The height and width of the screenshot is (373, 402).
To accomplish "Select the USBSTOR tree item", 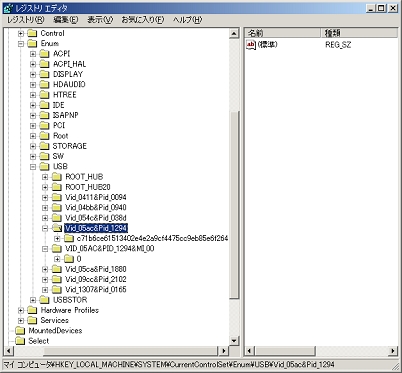I will [70, 300].
